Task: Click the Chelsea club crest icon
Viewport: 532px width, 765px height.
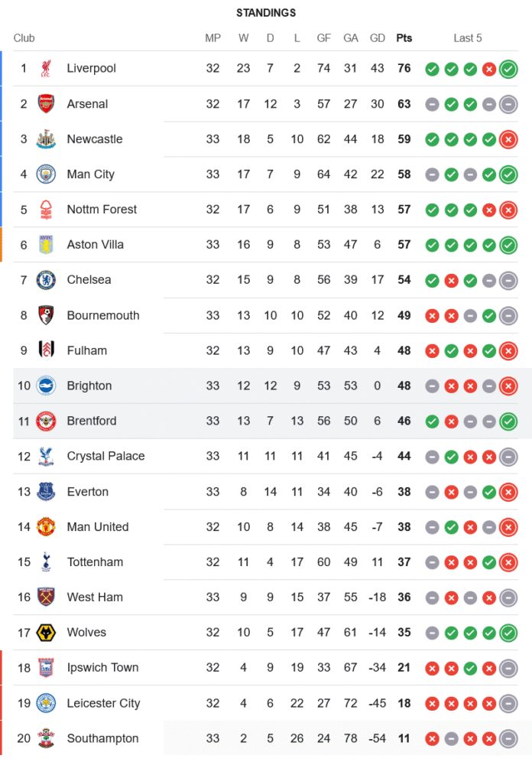Action: pos(46,280)
